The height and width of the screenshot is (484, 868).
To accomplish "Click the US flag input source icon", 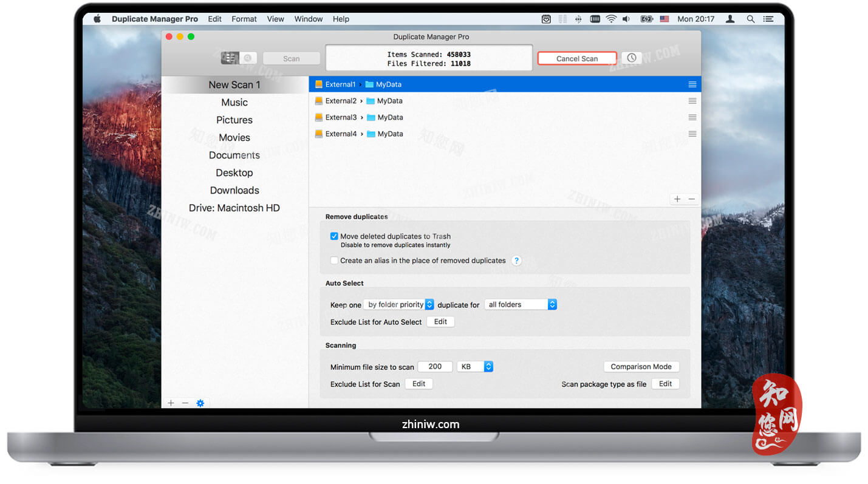I will pyautogui.click(x=665, y=19).
